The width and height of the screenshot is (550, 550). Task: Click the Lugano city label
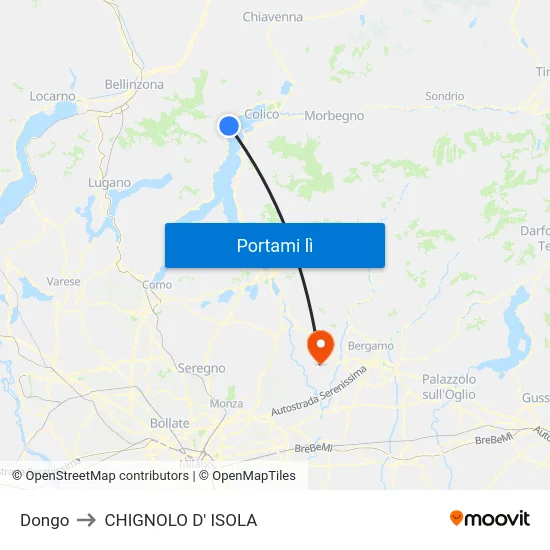coord(109,183)
